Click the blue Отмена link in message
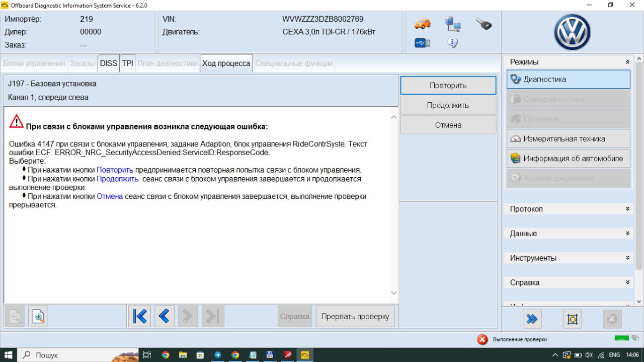 click(110, 196)
